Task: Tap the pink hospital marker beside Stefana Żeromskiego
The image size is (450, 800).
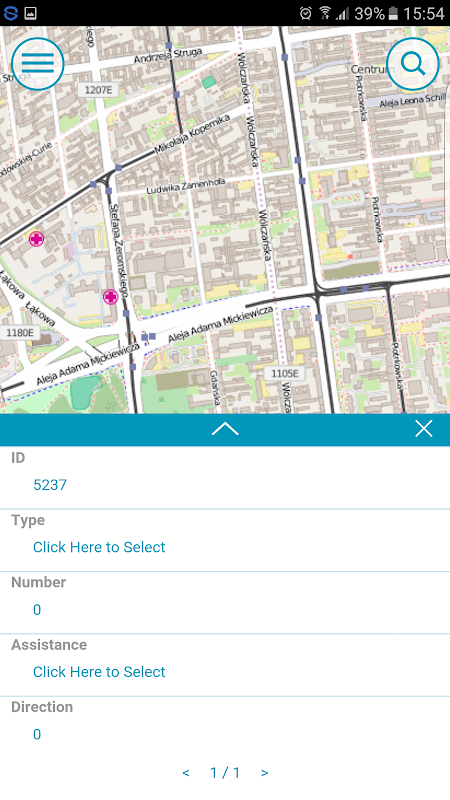Action: (x=111, y=296)
